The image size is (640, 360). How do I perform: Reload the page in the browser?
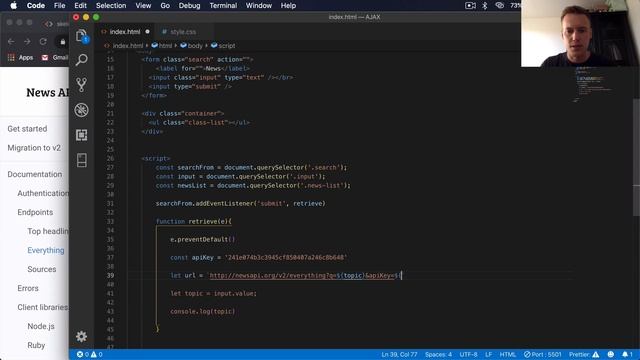[x=43, y=42]
